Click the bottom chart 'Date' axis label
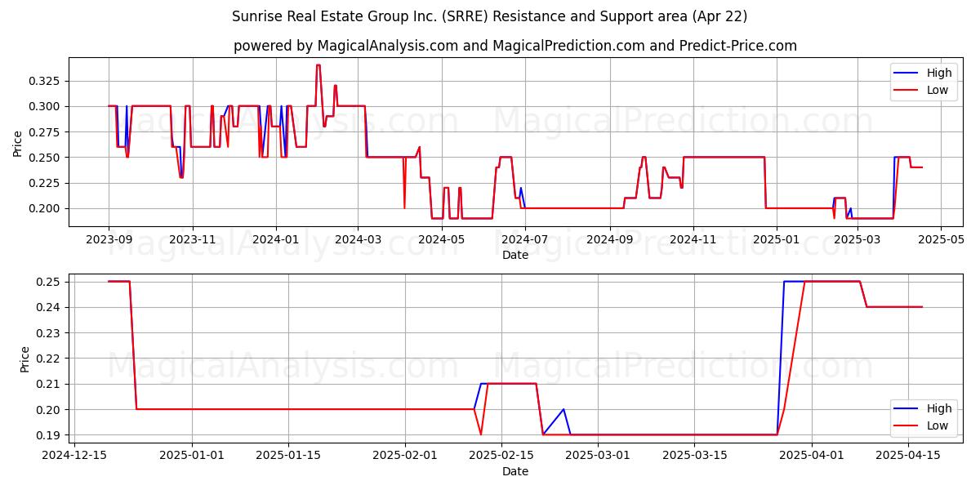The image size is (980, 490). pyautogui.click(x=515, y=471)
